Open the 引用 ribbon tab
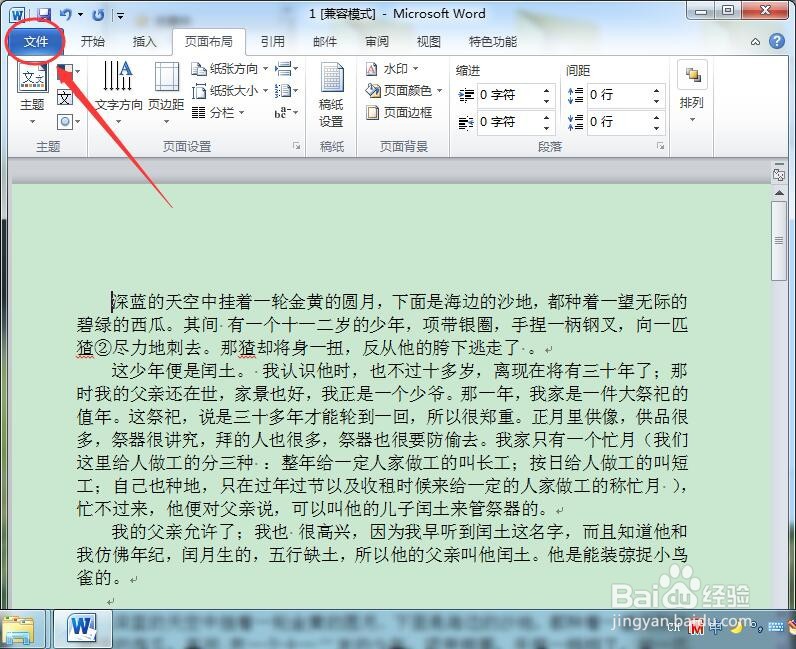Viewport: 796px width, 649px height. (x=273, y=41)
